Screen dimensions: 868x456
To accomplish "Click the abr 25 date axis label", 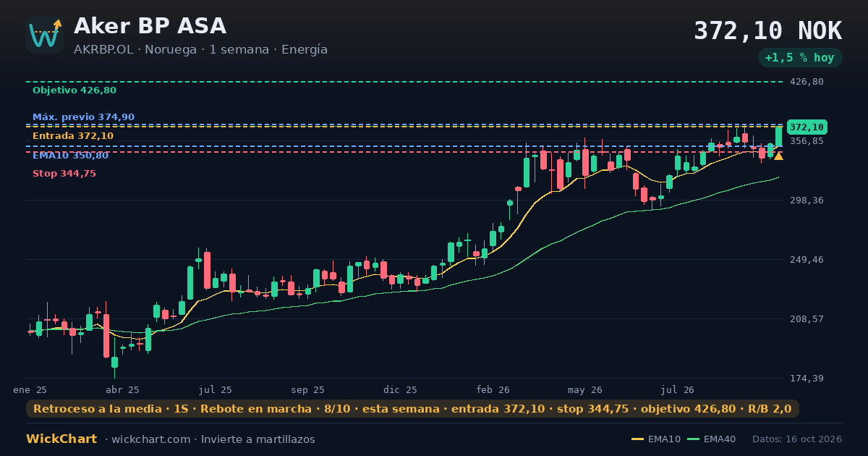I will coord(122,389).
